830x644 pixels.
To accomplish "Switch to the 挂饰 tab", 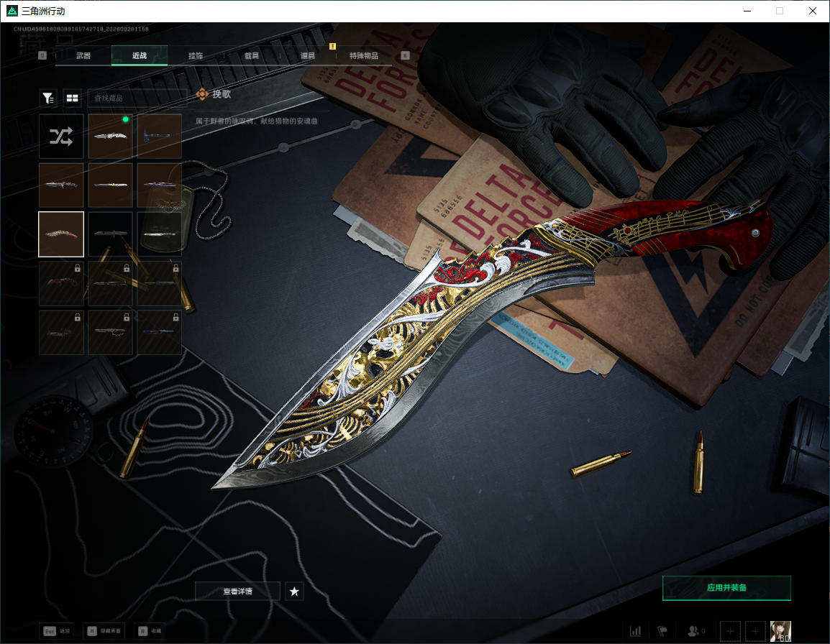I will [x=196, y=55].
